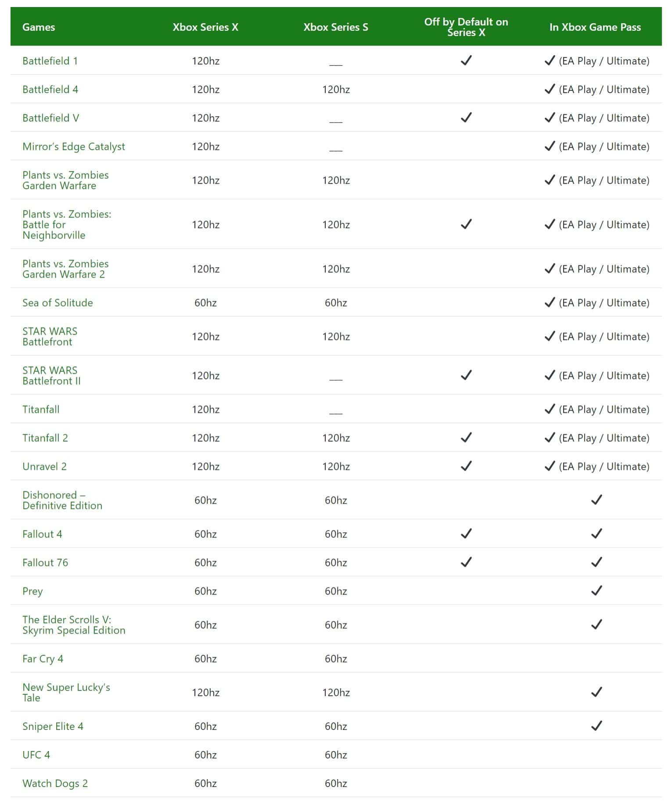Open the Sea of Solitude link
The width and height of the screenshot is (672, 812).
pos(57,303)
